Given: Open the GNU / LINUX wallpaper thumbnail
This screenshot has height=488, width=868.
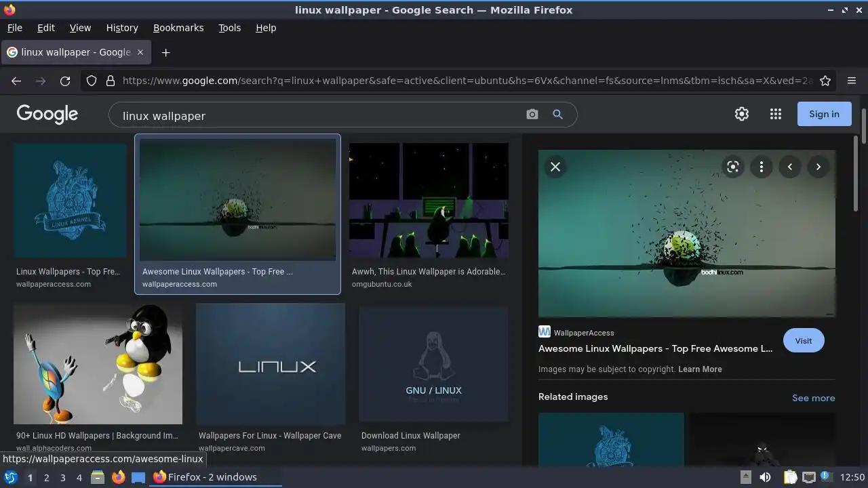Looking at the screenshot, I should [433, 364].
